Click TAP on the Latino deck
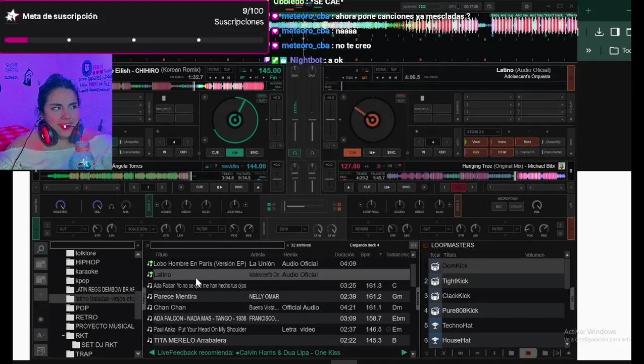The width and height of the screenshot is (644, 364). pos(394,70)
